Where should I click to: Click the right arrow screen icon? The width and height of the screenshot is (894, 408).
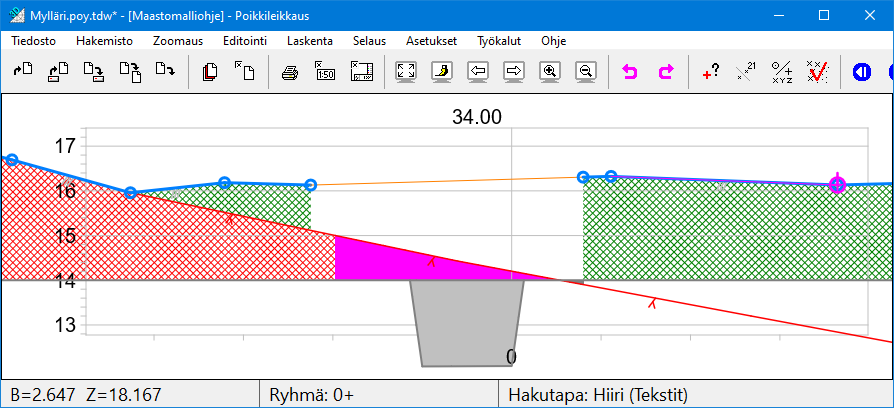[x=514, y=72]
